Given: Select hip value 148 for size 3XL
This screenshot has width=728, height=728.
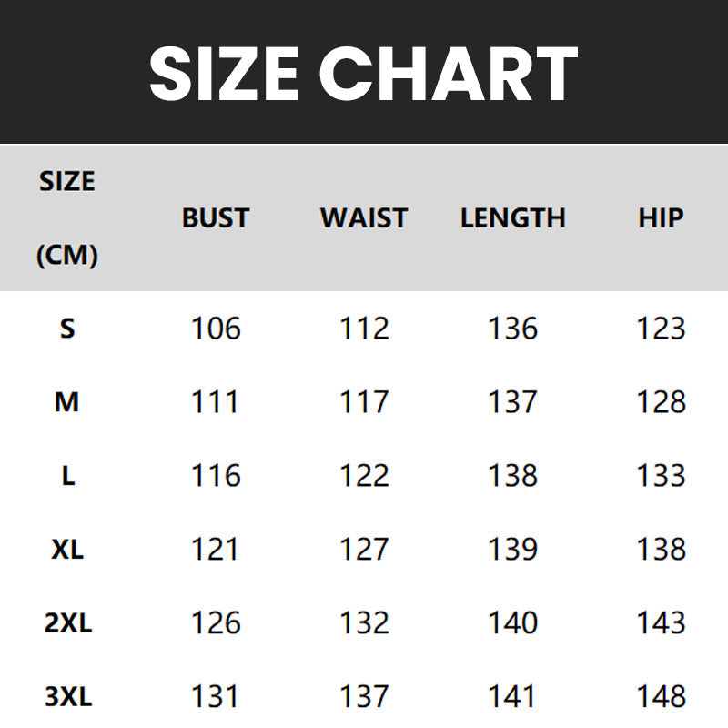Looking at the screenshot, I should coord(661,697).
